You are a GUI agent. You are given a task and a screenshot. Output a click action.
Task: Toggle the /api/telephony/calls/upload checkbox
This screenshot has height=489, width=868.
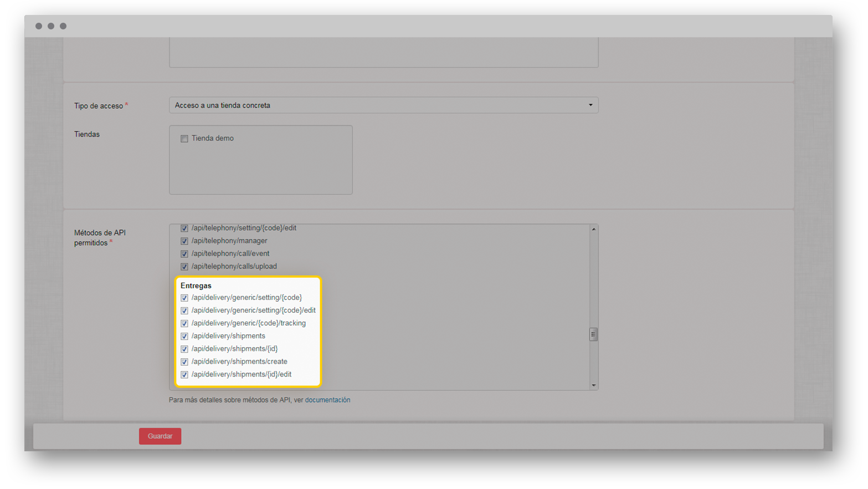pos(184,267)
